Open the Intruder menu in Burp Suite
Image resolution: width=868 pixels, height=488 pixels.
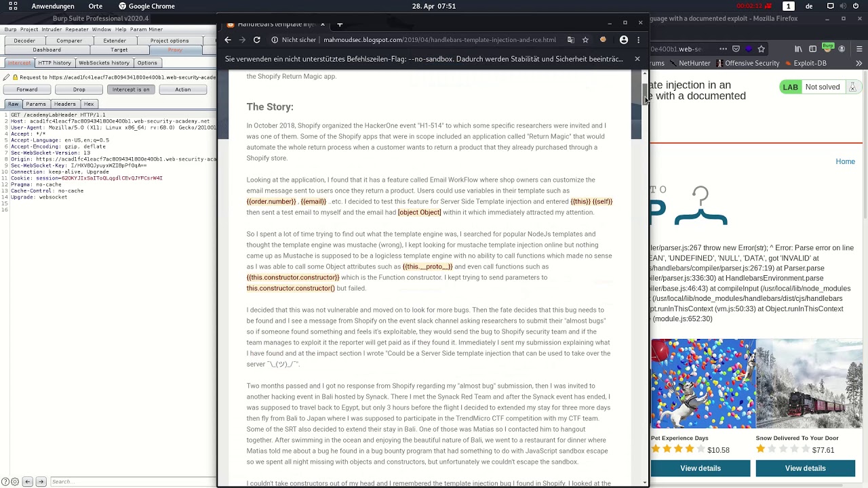52,30
